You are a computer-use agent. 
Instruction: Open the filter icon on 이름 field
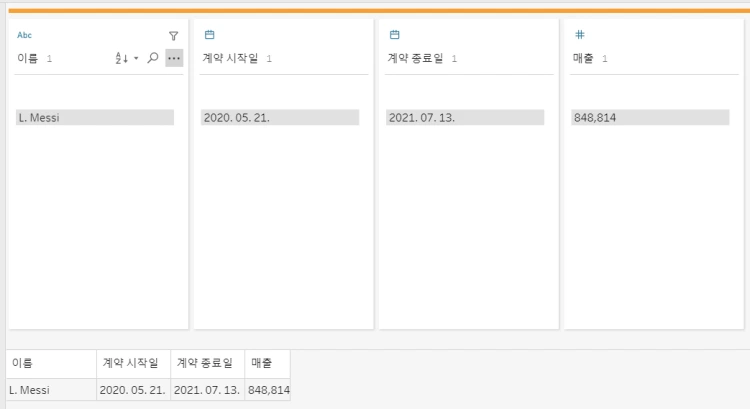[174, 36]
